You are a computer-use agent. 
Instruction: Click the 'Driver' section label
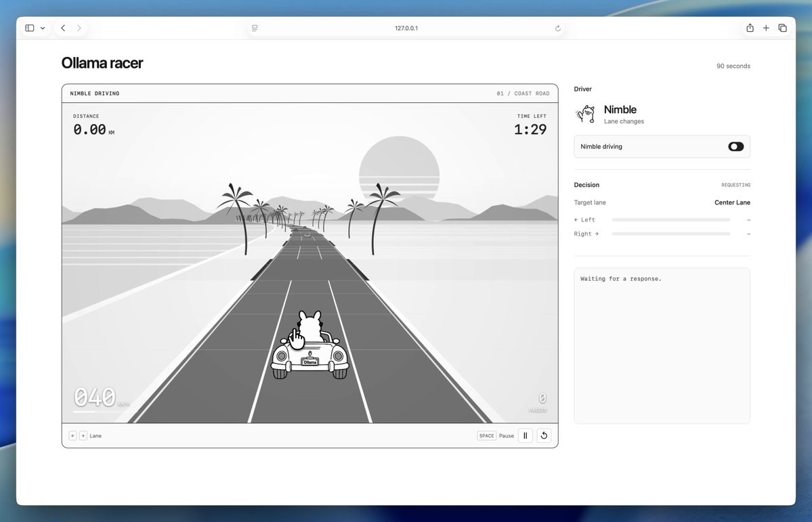click(x=582, y=89)
